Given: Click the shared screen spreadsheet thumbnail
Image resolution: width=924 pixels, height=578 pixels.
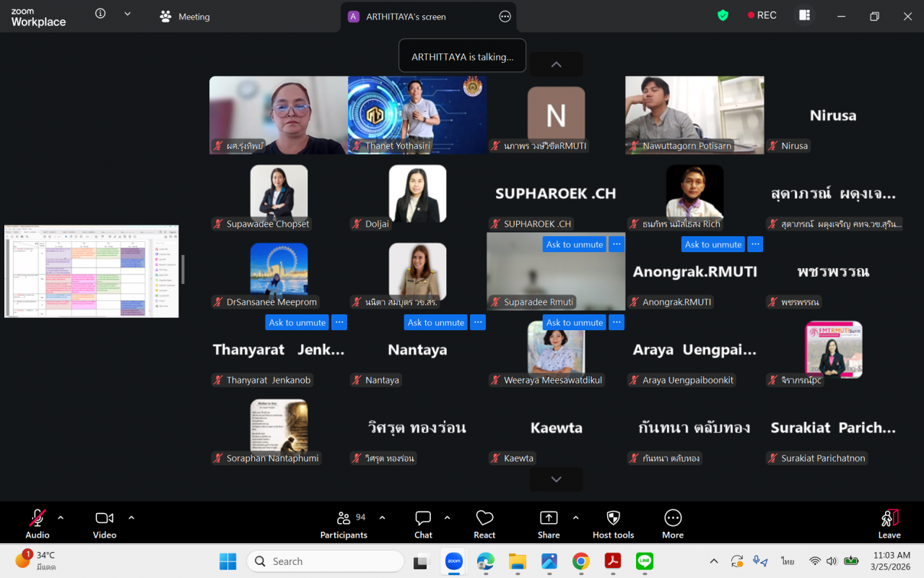Looking at the screenshot, I should (92, 271).
